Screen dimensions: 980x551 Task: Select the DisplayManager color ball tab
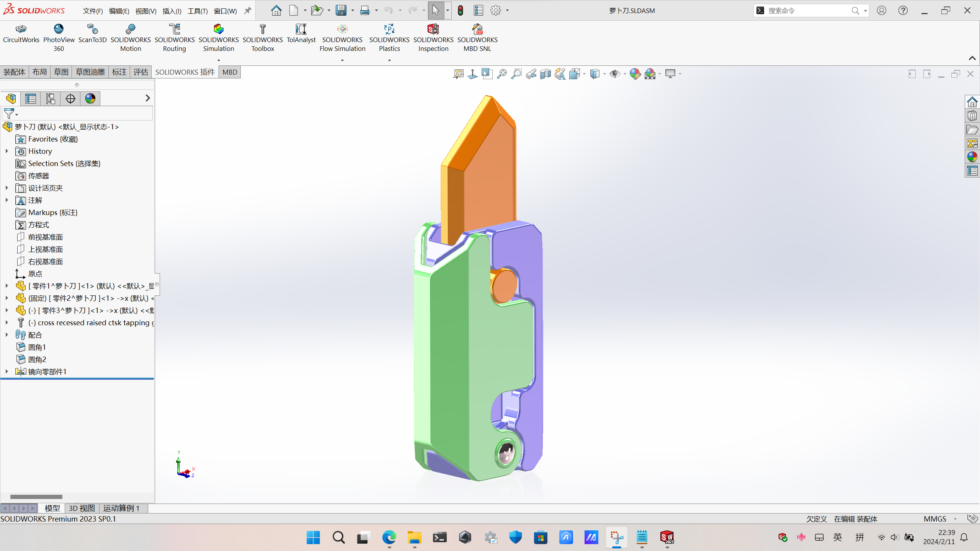coord(90,99)
